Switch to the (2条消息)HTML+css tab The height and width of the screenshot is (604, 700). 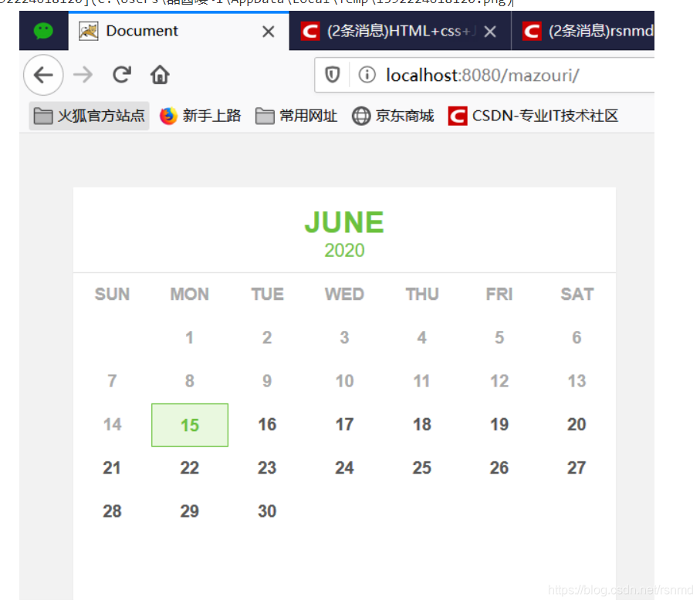[400, 31]
